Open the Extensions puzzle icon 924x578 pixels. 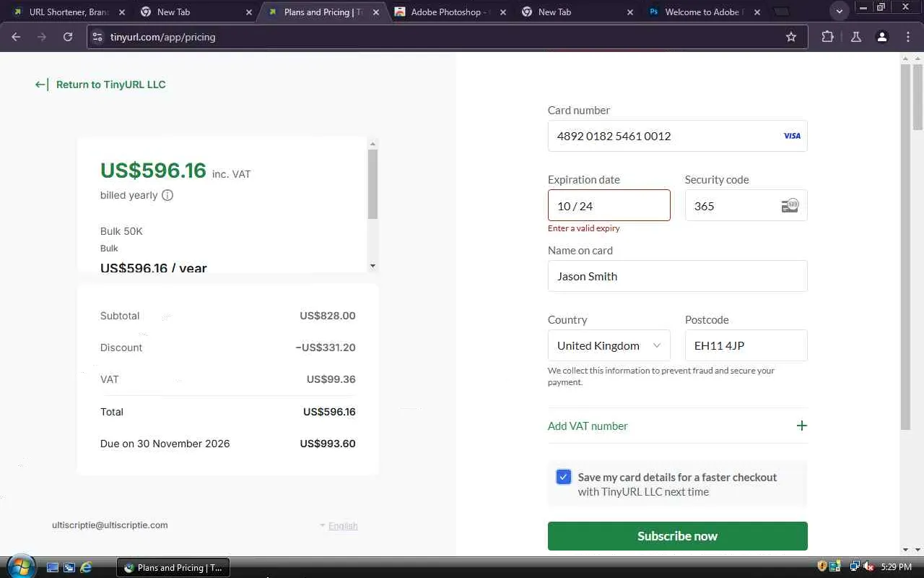coord(827,37)
